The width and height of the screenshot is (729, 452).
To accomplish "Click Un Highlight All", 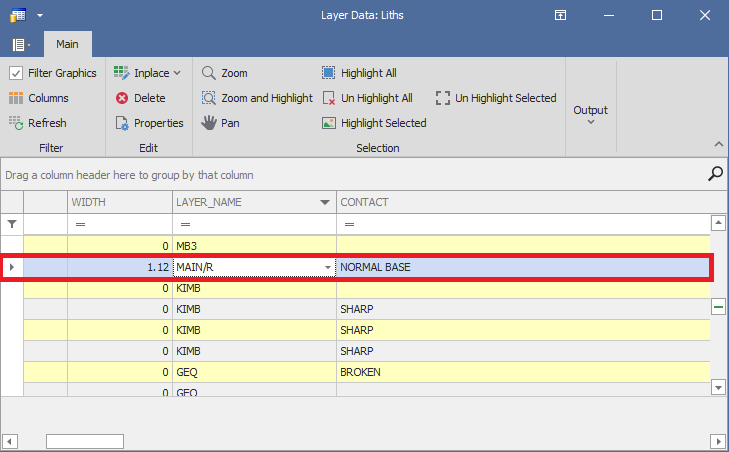I will click(x=367, y=98).
